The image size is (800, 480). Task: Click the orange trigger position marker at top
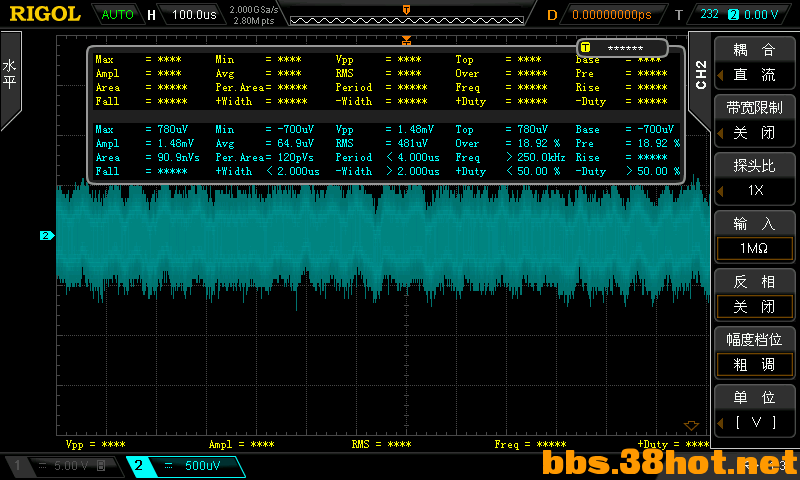click(x=406, y=9)
